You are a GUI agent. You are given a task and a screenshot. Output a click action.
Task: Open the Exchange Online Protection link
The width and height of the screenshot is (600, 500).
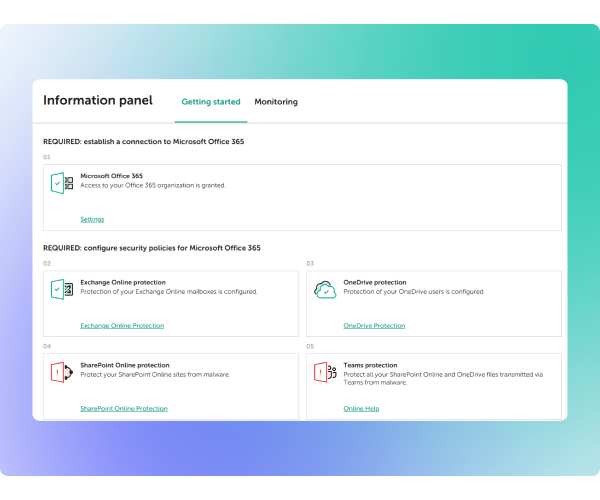click(122, 326)
